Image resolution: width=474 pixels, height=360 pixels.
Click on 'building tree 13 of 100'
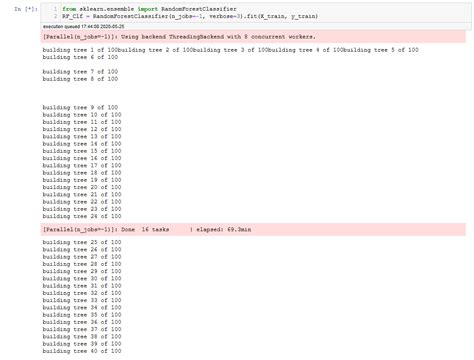[x=82, y=137]
